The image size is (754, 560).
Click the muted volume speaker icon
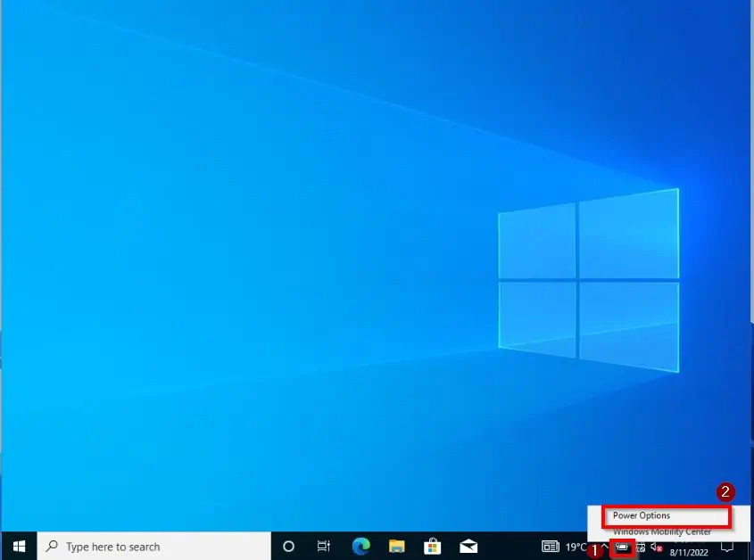657,547
